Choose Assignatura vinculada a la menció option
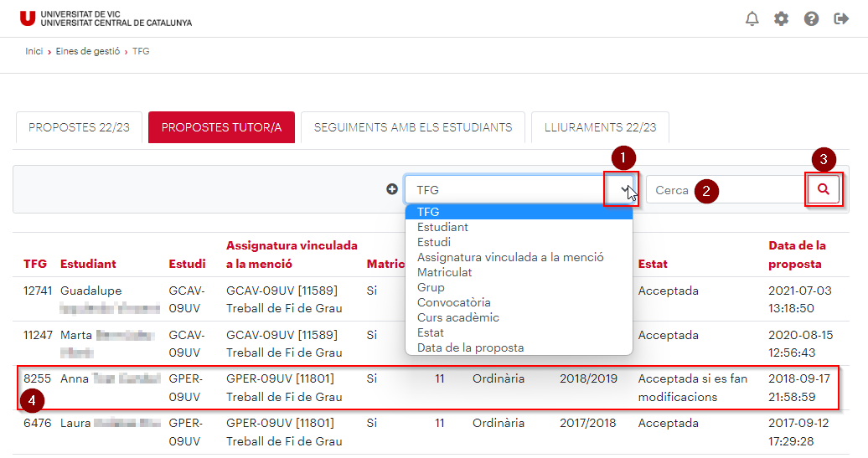The height and width of the screenshot is (458, 868). point(519,257)
